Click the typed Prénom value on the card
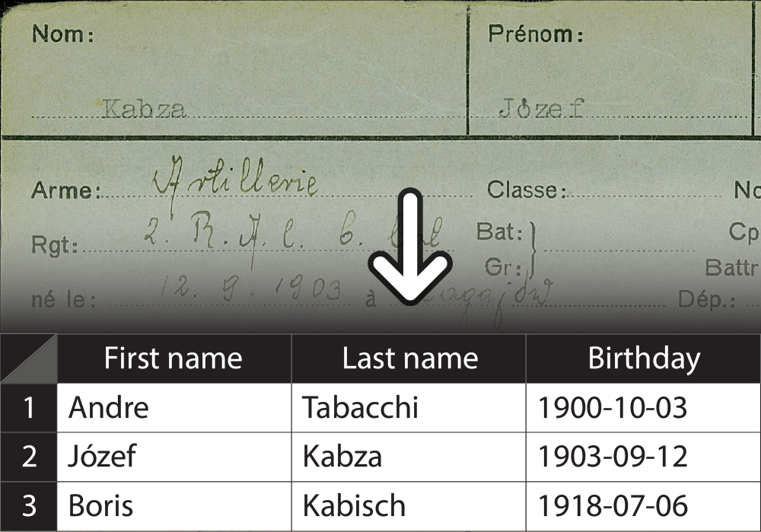Viewport: 761px width, 532px height. [541, 109]
